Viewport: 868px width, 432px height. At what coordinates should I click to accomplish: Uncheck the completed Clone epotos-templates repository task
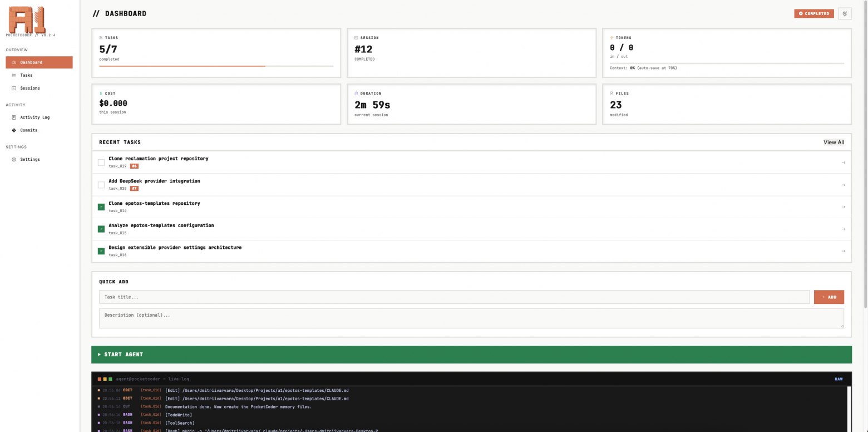click(x=101, y=207)
